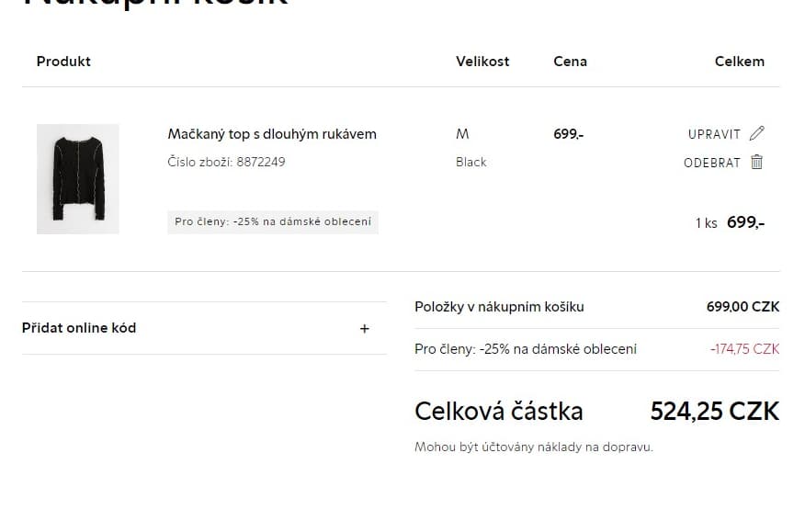Click the "Velikost" column header

tap(483, 62)
